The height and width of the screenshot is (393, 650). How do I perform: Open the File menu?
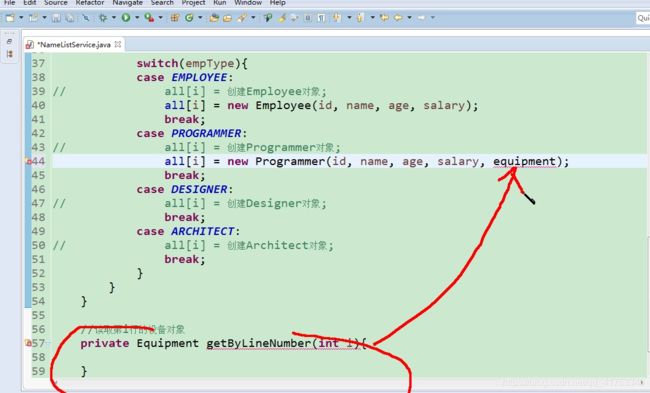pyautogui.click(x=9, y=2)
